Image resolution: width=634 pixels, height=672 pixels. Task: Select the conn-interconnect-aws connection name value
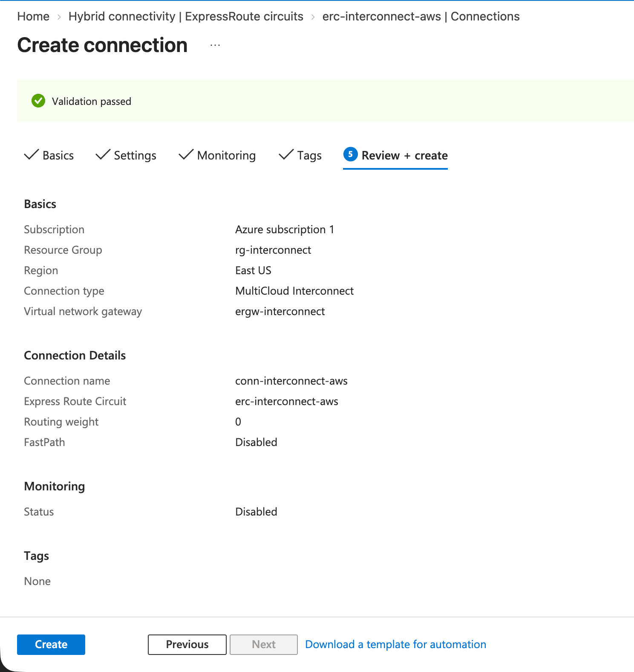(x=291, y=381)
